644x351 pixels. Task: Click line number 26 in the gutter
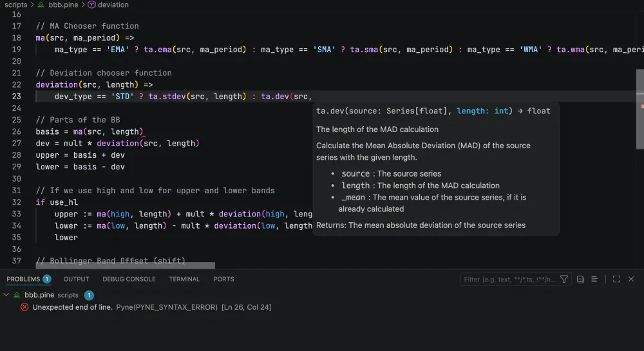point(17,132)
